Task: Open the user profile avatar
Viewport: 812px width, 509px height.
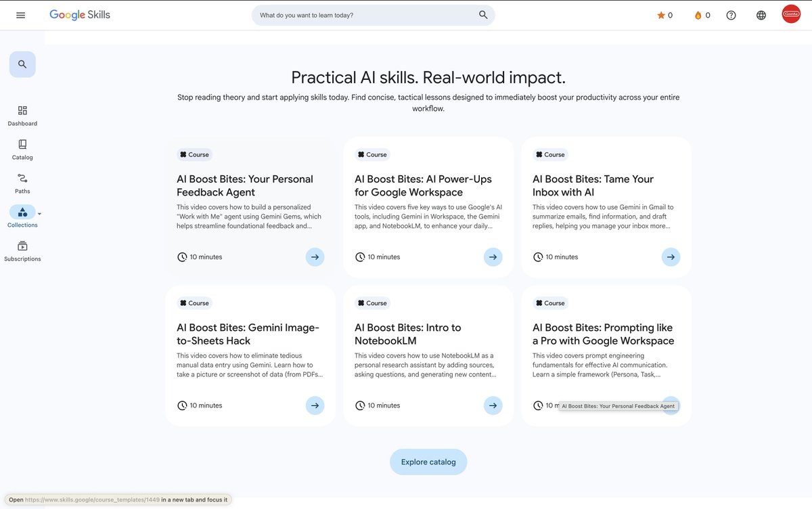Action: tap(791, 14)
